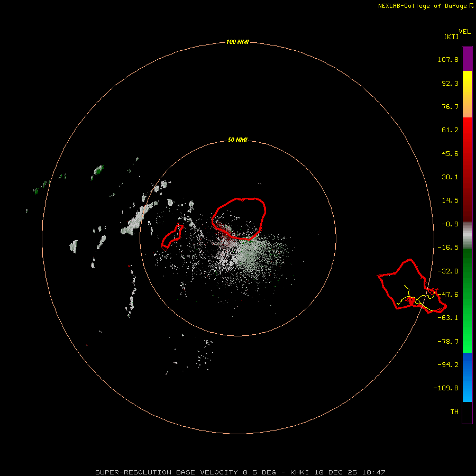The height and width of the screenshot is (476, 476).
Task: Click the -0.9 legend value
Action: click(x=450, y=224)
